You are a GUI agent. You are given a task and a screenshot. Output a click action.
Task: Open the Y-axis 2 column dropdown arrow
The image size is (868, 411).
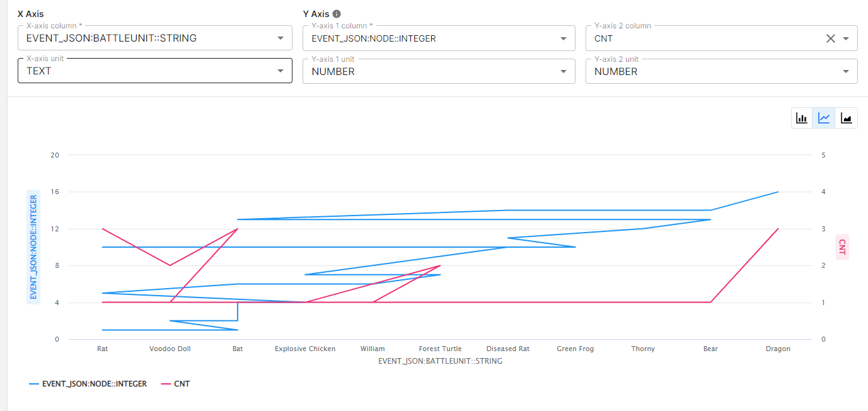click(846, 38)
